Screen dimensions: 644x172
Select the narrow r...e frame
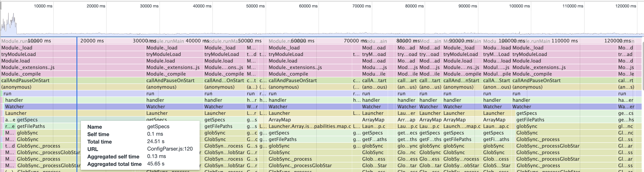point(10,126)
